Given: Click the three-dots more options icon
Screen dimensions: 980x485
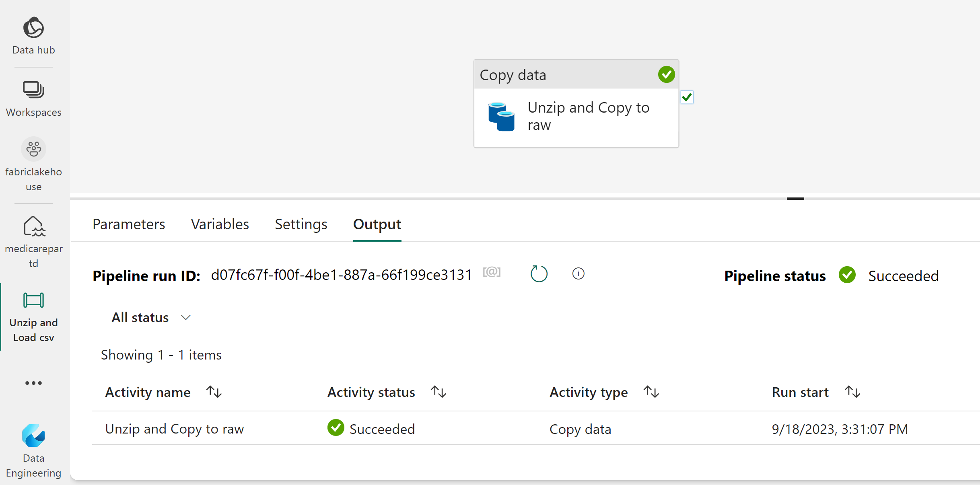Looking at the screenshot, I should (x=33, y=383).
